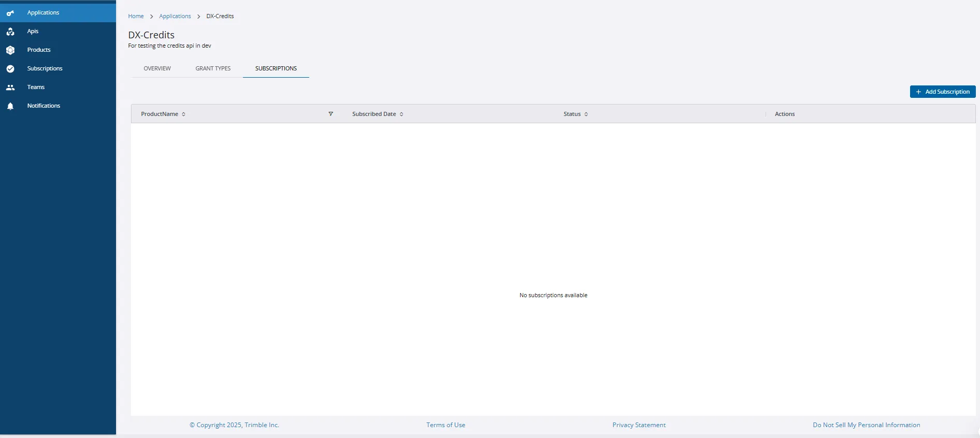Click the Applications key icon in sidebar
Viewport: 980px width, 438px height.
10,13
